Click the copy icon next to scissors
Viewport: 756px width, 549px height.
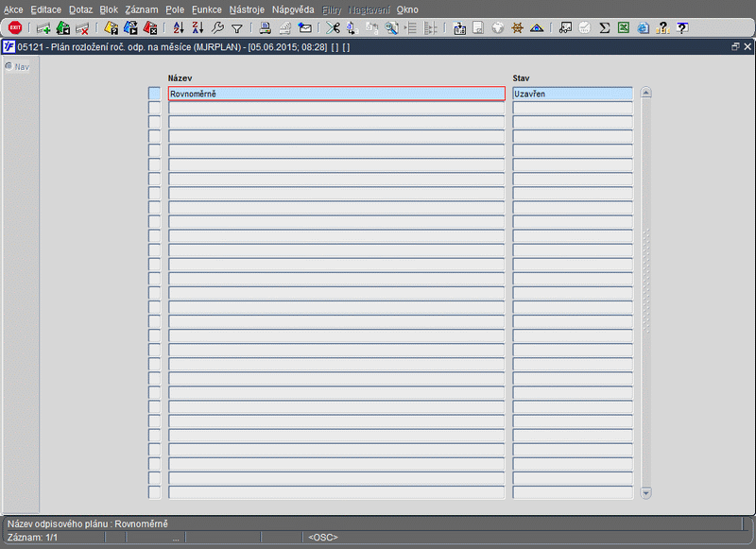point(352,28)
